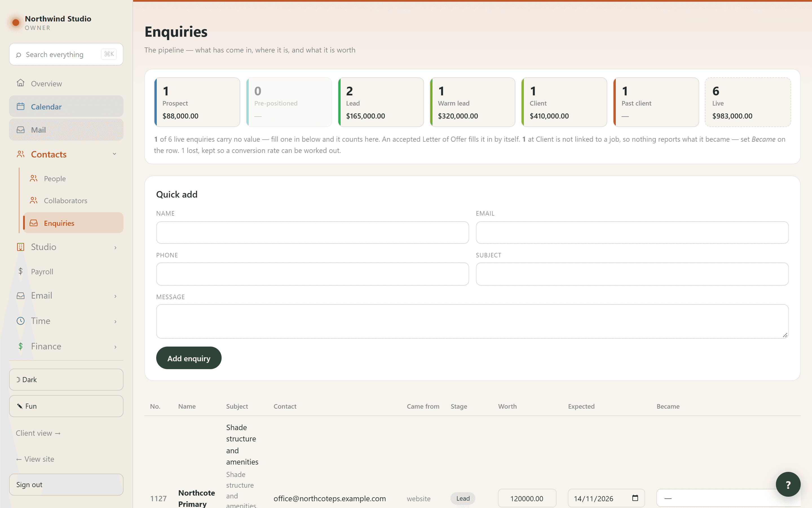812x508 pixels.
Task: Click the Finance green dollar icon
Action: 21,346
